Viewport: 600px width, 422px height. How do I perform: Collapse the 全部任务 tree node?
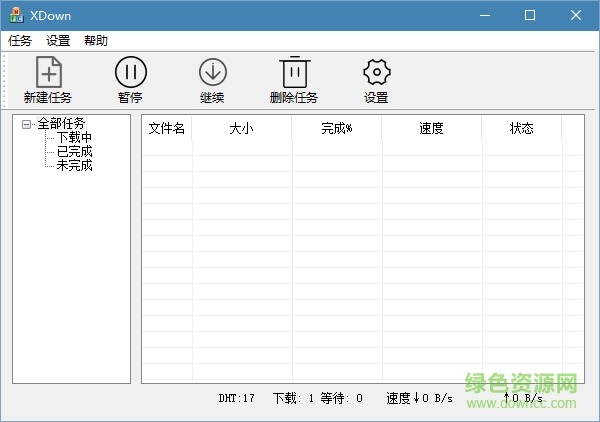(27, 125)
